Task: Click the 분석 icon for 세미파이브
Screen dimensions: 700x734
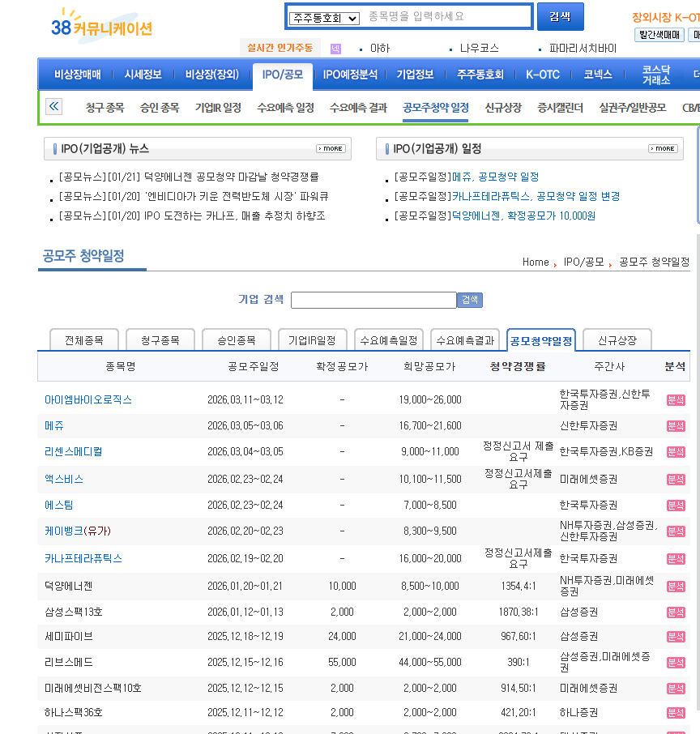Action: 676,637
